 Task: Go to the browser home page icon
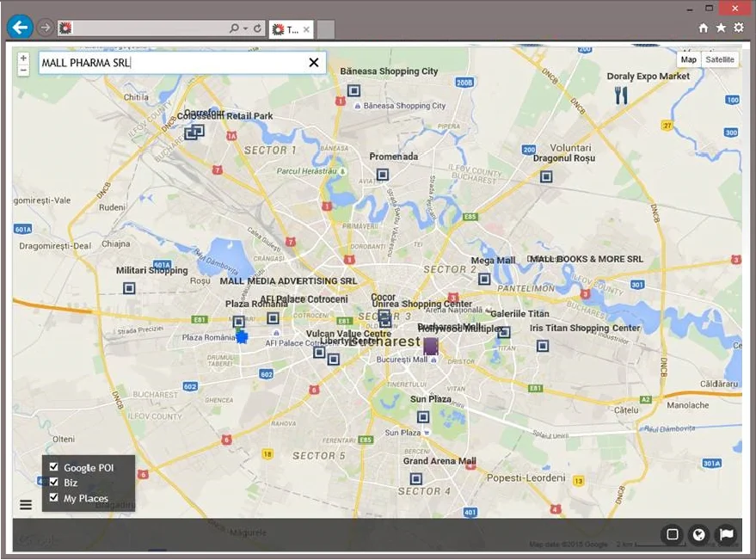[x=704, y=28]
